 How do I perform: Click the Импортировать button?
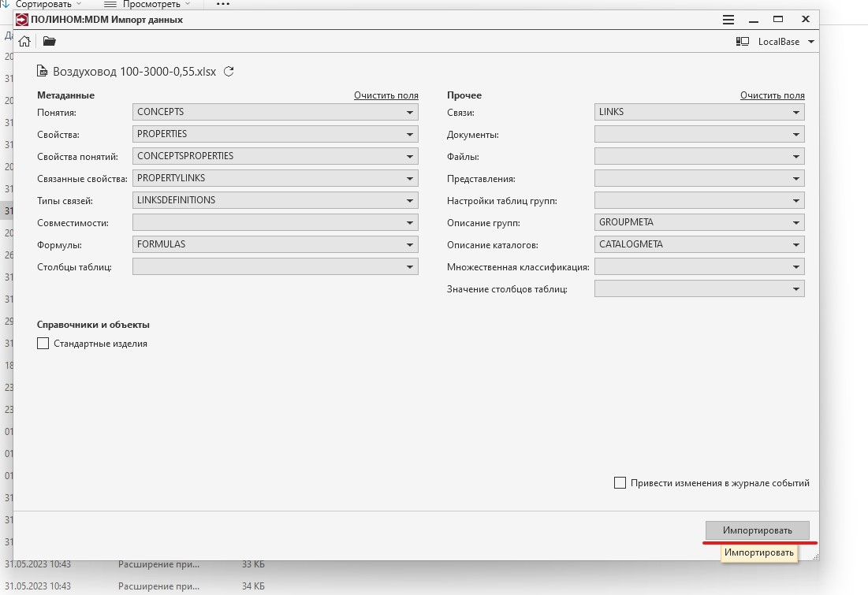758,530
